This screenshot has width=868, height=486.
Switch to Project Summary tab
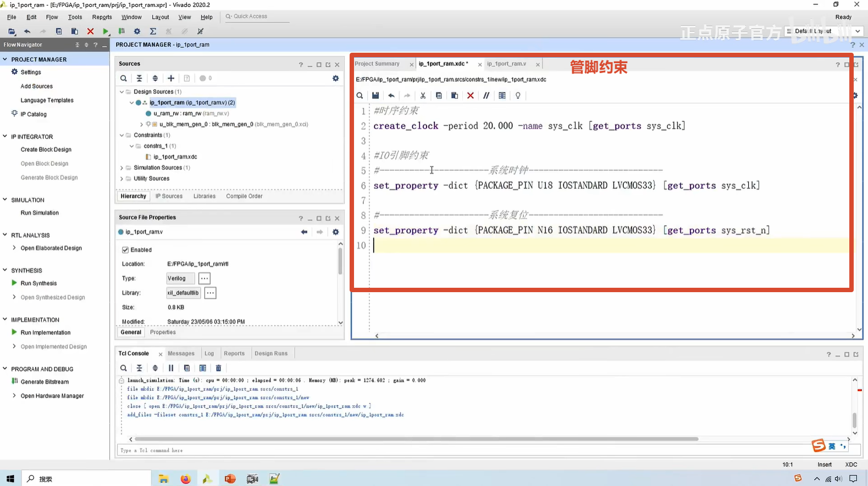[377, 64]
